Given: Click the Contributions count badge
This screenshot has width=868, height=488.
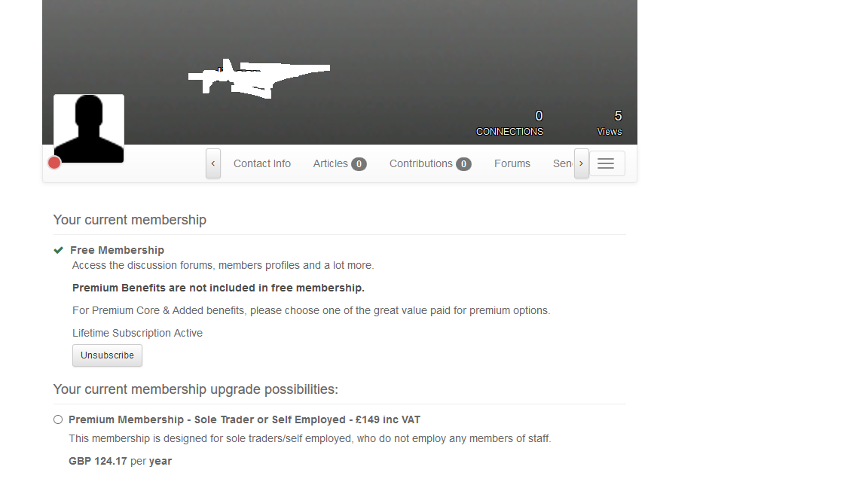Looking at the screenshot, I should [x=463, y=164].
